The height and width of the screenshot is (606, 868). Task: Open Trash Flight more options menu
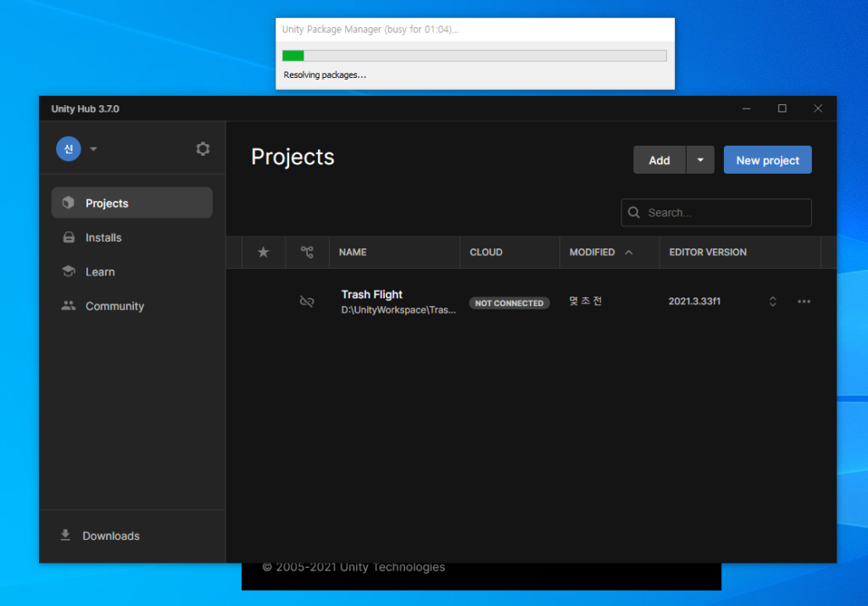tap(804, 302)
